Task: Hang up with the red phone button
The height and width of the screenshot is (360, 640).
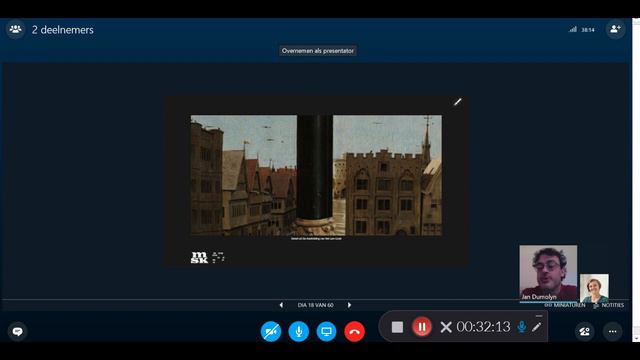Action: (x=354, y=331)
